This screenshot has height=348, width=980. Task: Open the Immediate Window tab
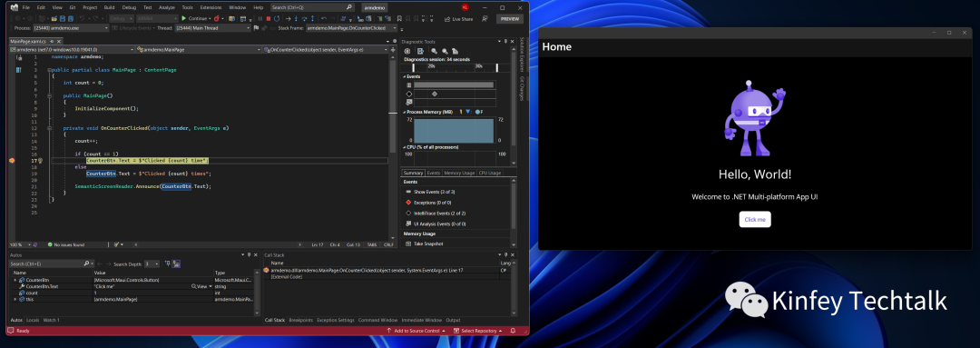(x=422, y=320)
